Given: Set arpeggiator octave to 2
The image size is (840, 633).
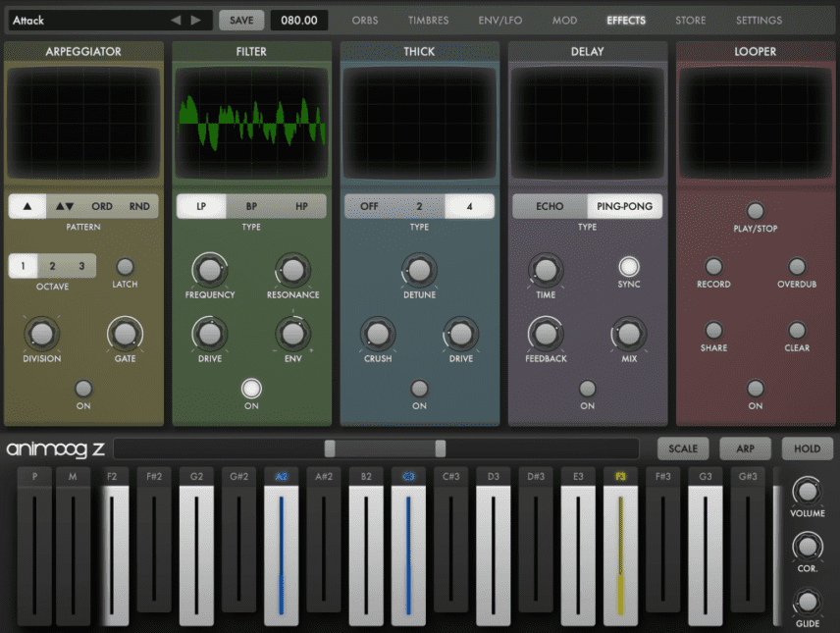Looking at the screenshot, I should [53, 266].
